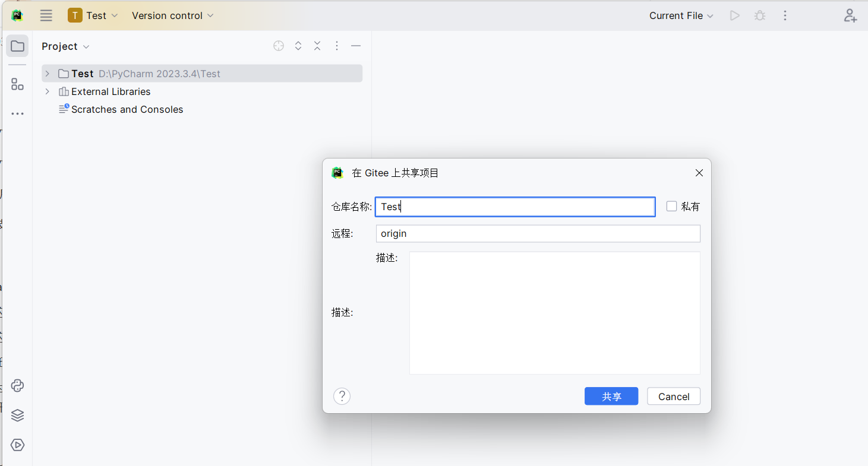Open the Services tool window

17,445
